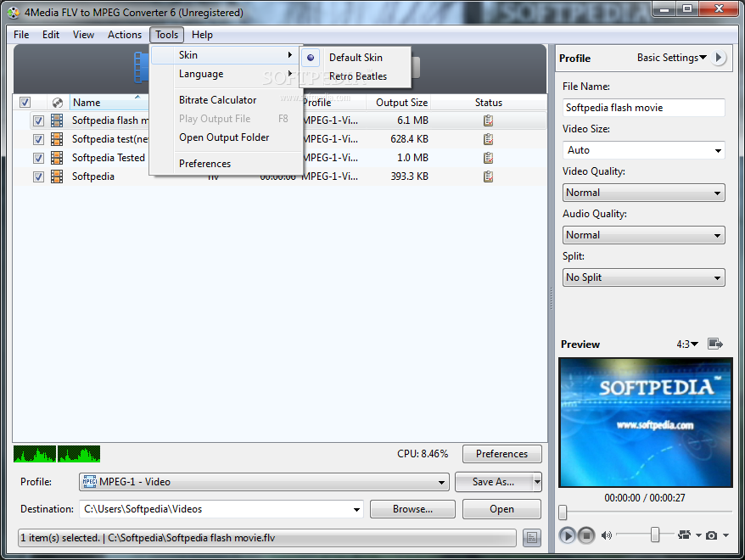Screen dimensions: 745x560
Task: Uncheck the Softpedia flash movie checkbox
Action: pyautogui.click(x=38, y=121)
